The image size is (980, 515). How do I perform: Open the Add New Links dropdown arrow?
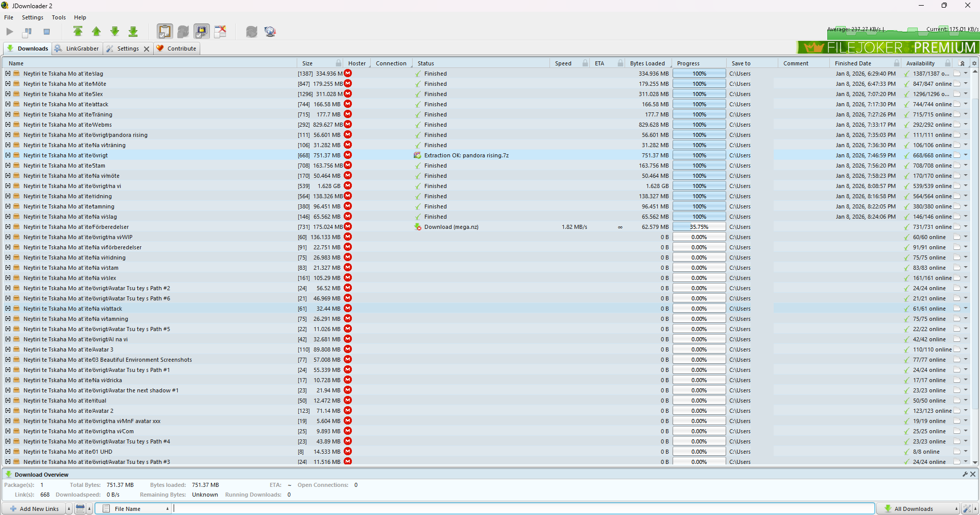(x=69, y=509)
